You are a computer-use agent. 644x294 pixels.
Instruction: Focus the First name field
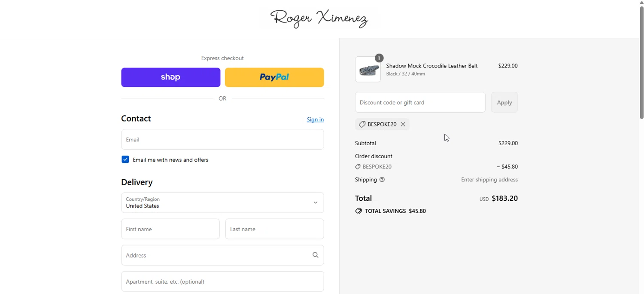[170, 229]
